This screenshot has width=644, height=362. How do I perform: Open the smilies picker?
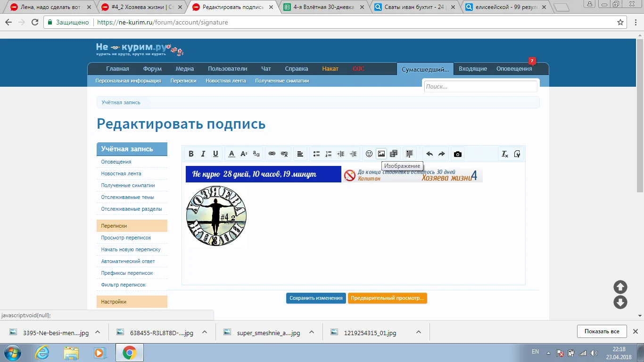(369, 154)
